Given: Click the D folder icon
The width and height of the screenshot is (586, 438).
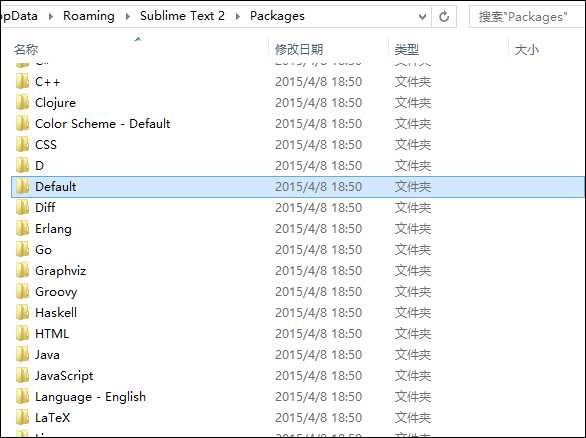Looking at the screenshot, I should [x=22, y=165].
